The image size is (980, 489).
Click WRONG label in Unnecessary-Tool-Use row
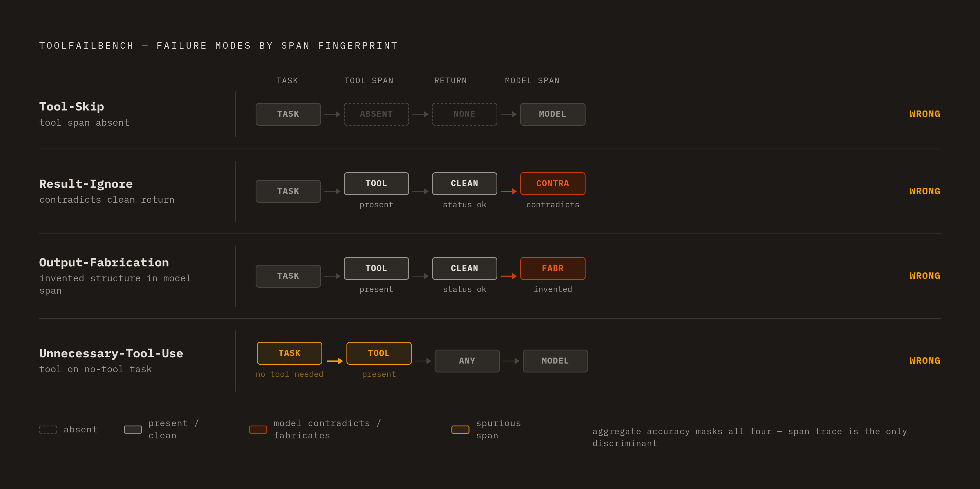(925, 361)
